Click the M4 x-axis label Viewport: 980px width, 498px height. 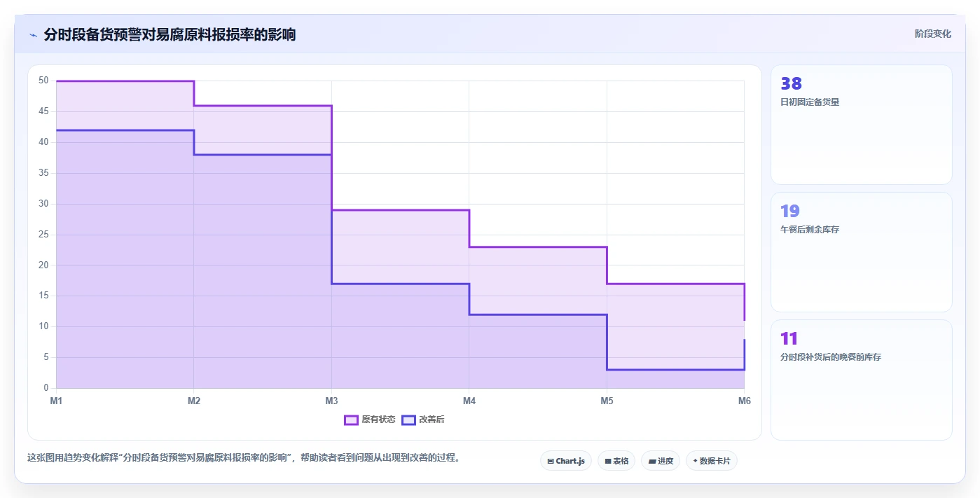tap(469, 401)
